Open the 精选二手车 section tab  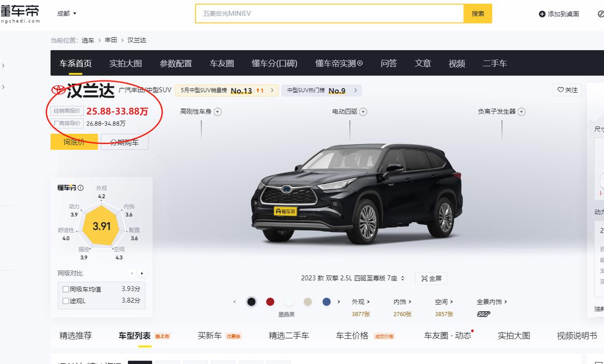289,335
